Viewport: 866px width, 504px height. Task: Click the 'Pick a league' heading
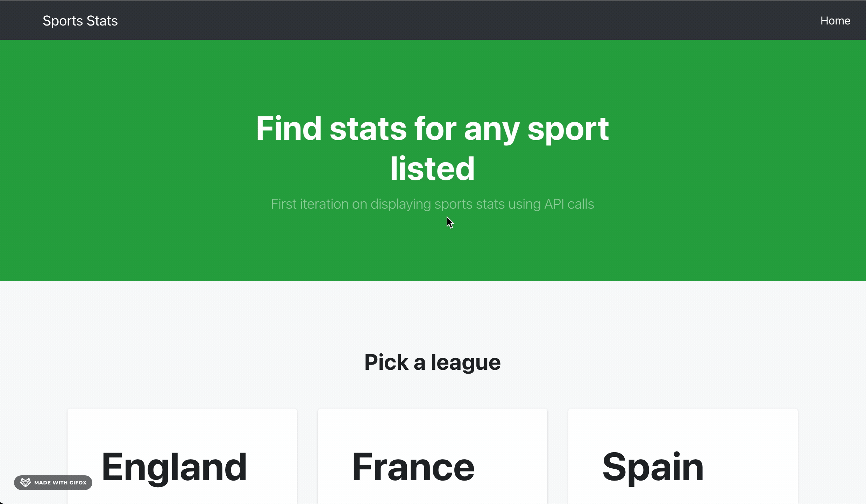[x=432, y=362]
